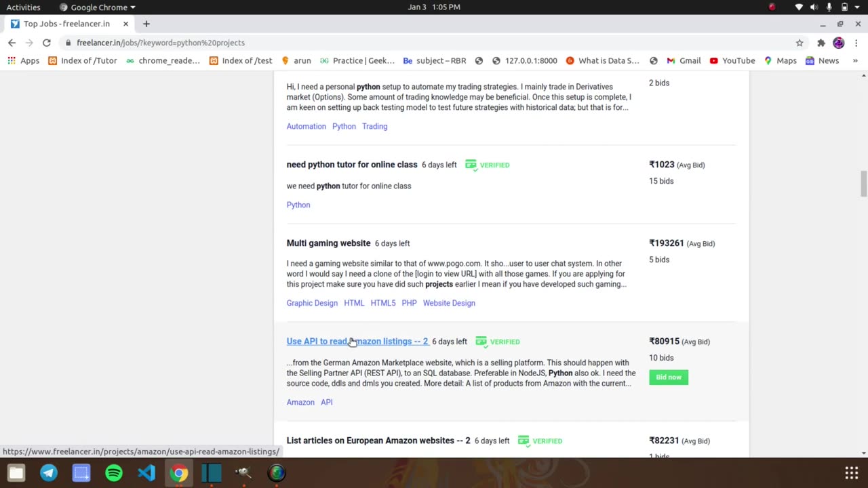Open 'List articles on European Amazon websites' job

(378, 441)
